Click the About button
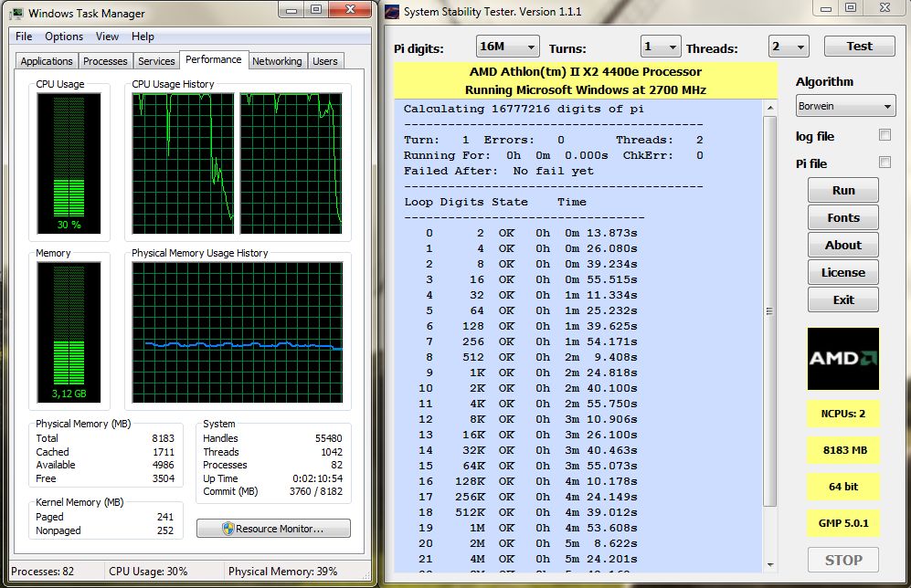The height and width of the screenshot is (588, 911). (x=843, y=245)
